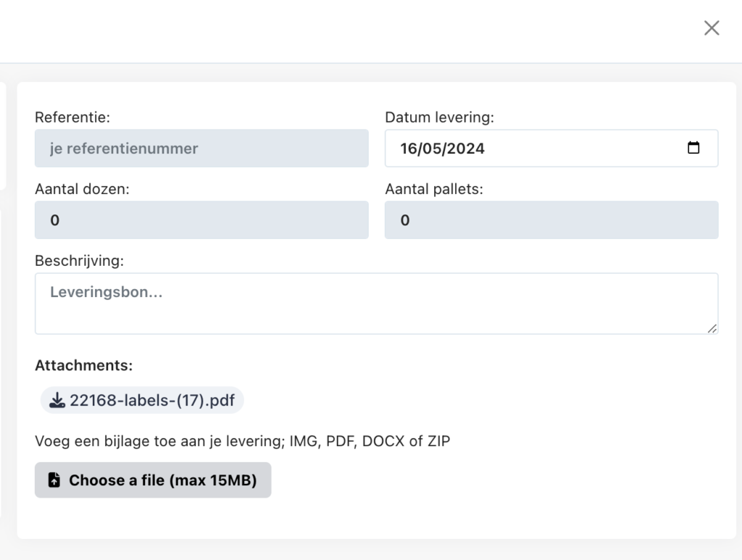Focus the Referentie input field

tap(201, 149)
